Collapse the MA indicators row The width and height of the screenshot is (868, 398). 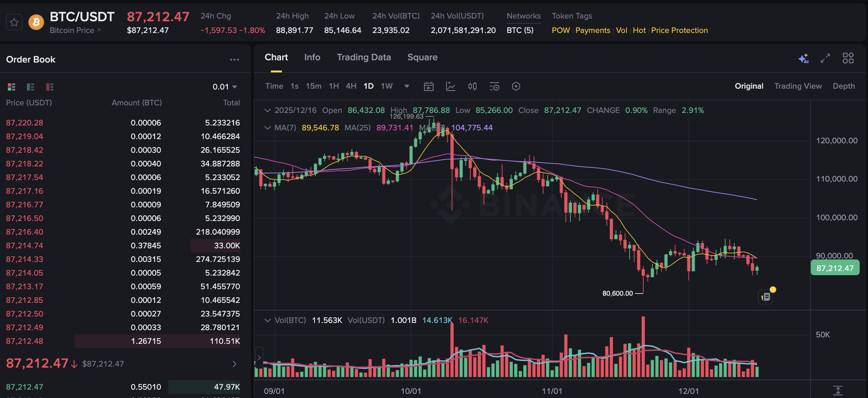[267, 128]
